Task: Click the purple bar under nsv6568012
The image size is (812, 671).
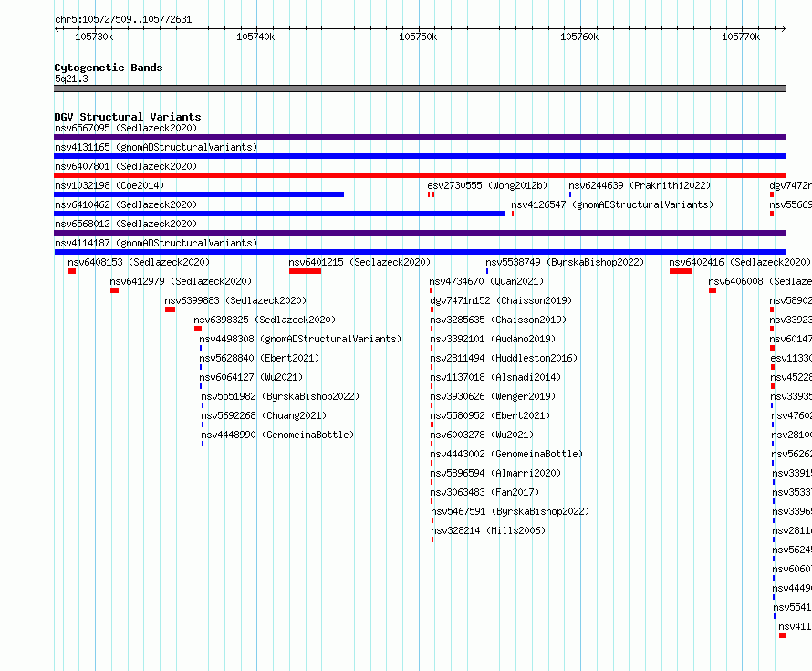Action: pyautogui.click(x=420, y=233)
